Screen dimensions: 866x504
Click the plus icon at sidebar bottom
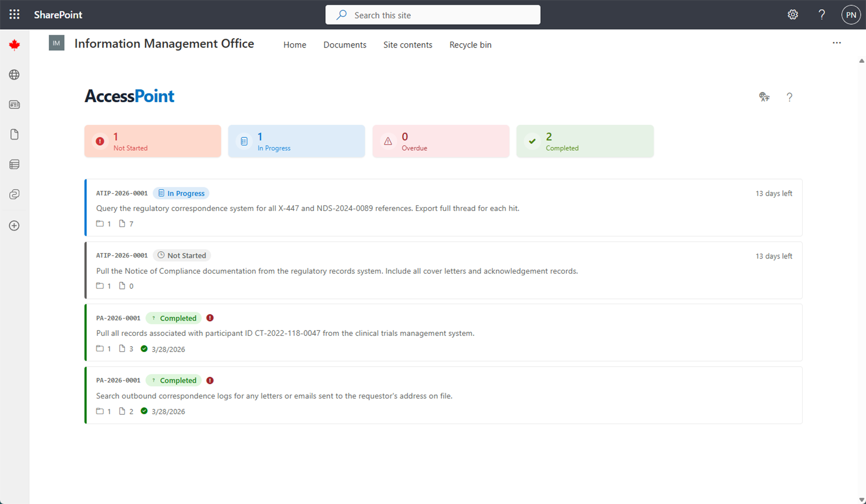tap(14, 226)
